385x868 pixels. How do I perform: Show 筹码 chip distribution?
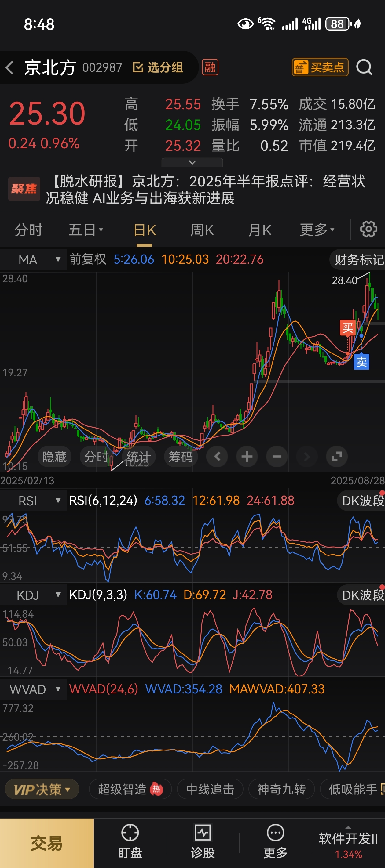click(x=181, y=457)
